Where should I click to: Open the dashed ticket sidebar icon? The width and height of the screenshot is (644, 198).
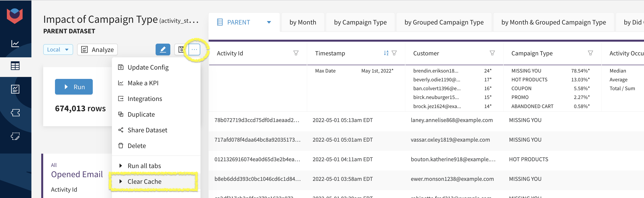pyautogui.click(x=15, y=136)
